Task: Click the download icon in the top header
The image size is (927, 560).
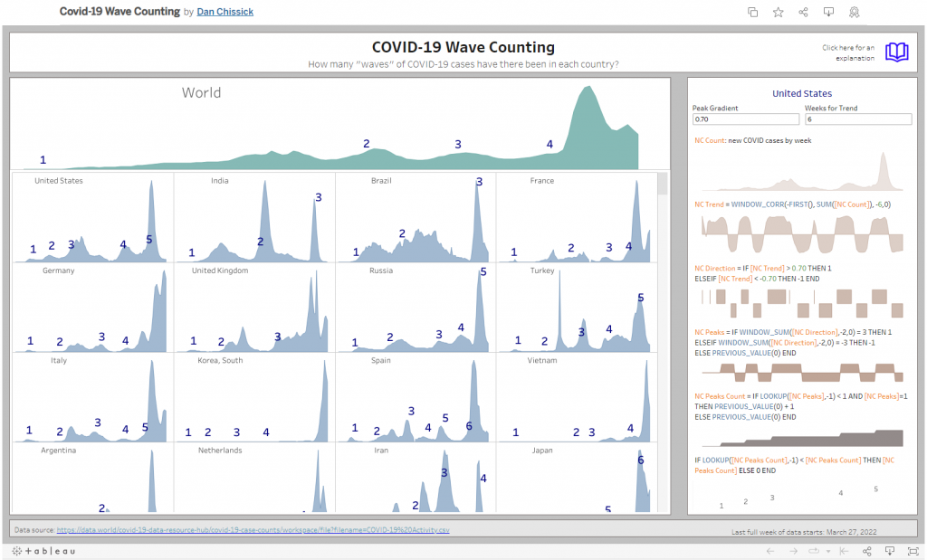Action: point(828,12)
